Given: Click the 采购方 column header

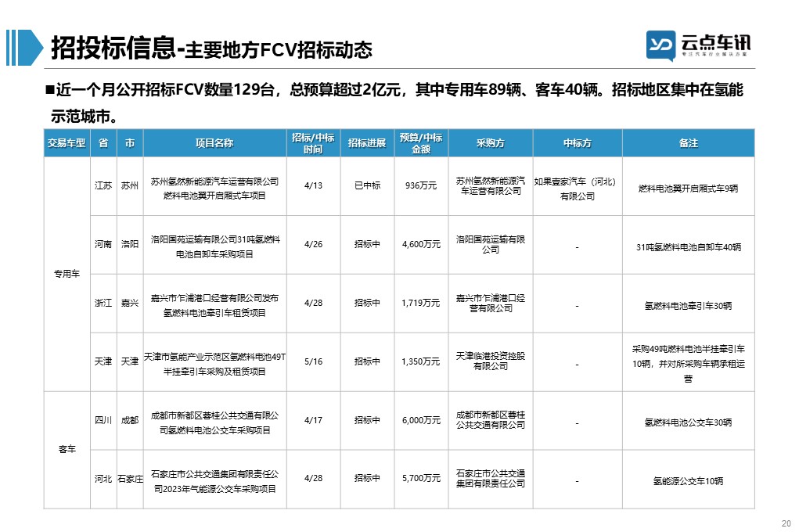Looking at the screenshot, I should pos(490,143).
